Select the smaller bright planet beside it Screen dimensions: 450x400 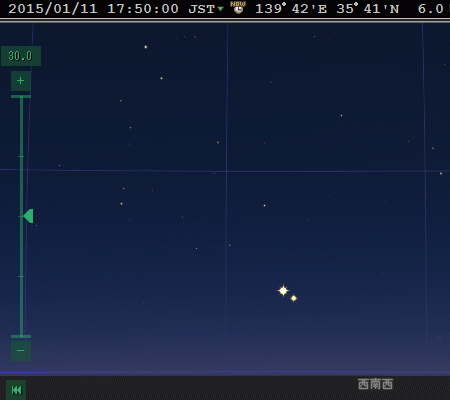[x=294, y=298]
